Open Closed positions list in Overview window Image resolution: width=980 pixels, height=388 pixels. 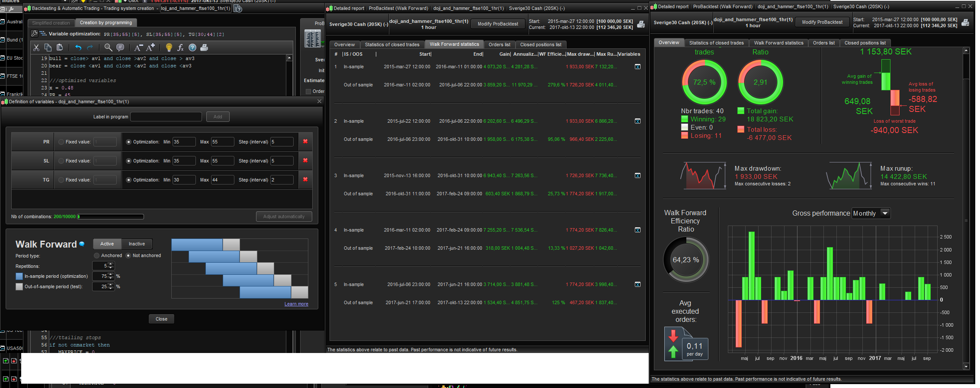(865, 43)
